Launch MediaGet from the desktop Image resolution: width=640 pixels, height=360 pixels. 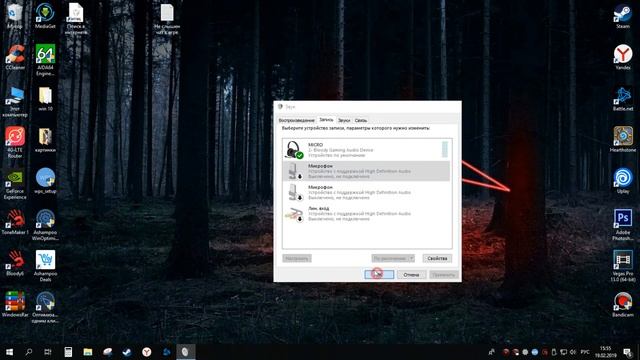(x=45, y=16)
